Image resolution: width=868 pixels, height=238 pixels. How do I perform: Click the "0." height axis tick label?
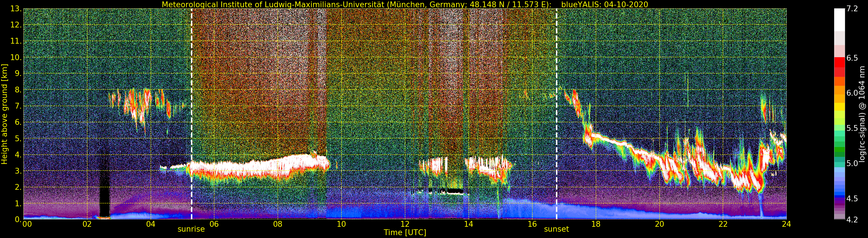point(18,220)
